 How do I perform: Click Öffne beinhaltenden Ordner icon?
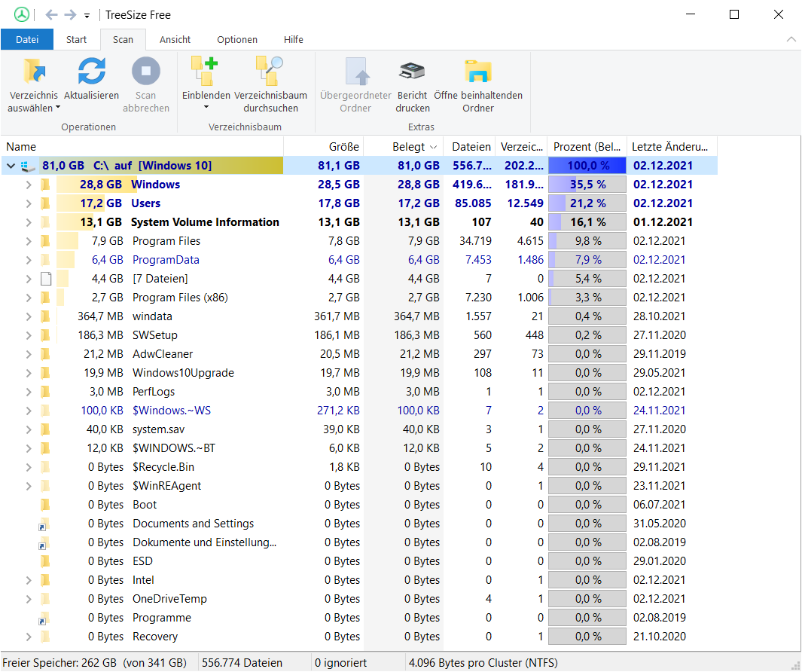477,71
